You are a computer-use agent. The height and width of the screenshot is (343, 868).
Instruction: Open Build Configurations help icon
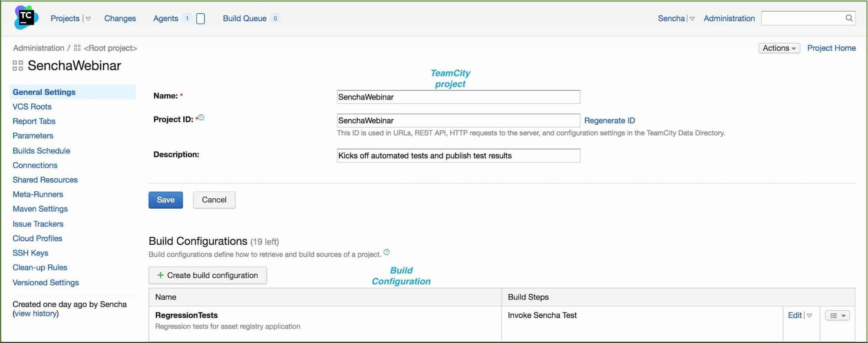click(386, 252)
